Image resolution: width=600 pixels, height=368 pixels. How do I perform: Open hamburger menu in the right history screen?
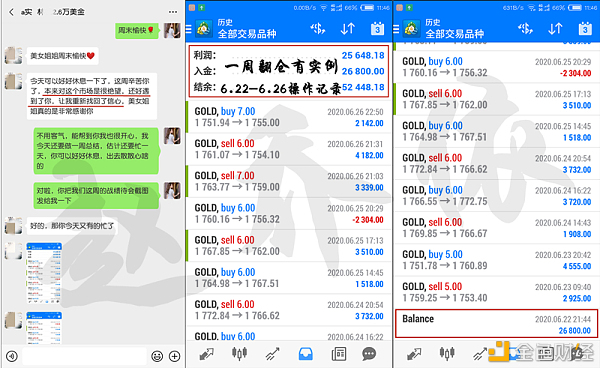[x=396, y=29]
